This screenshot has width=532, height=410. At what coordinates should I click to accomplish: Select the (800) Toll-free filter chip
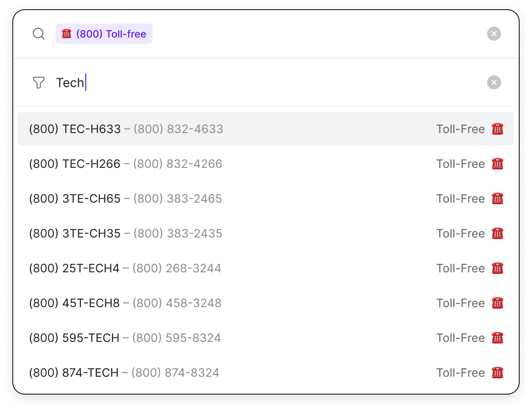(x=104, y=34)
